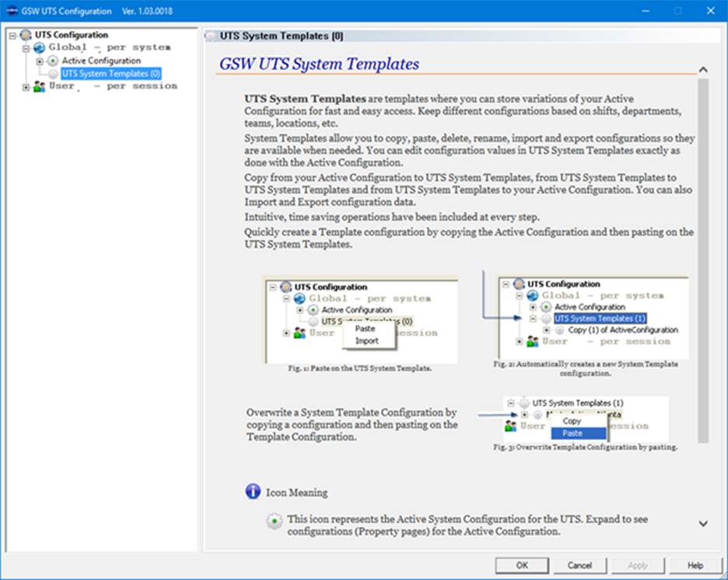Click the content scrollbar down arrow
728x580 pixels.
coord(703,523)
